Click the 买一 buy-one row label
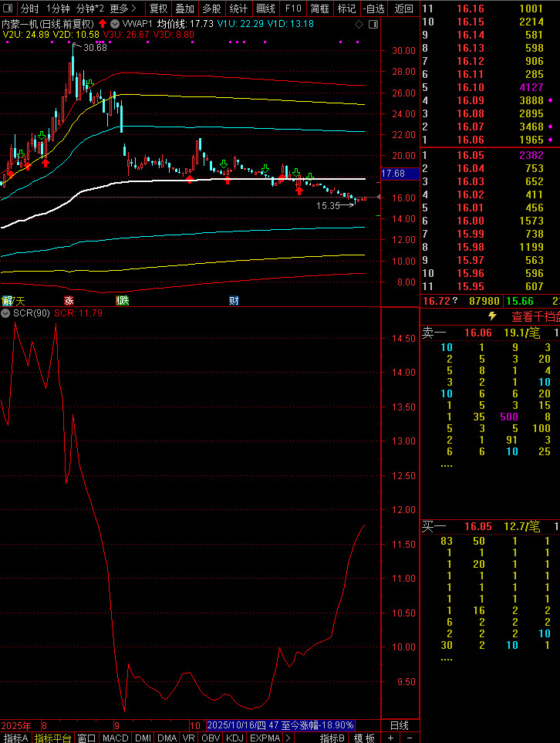 (434, 526)
